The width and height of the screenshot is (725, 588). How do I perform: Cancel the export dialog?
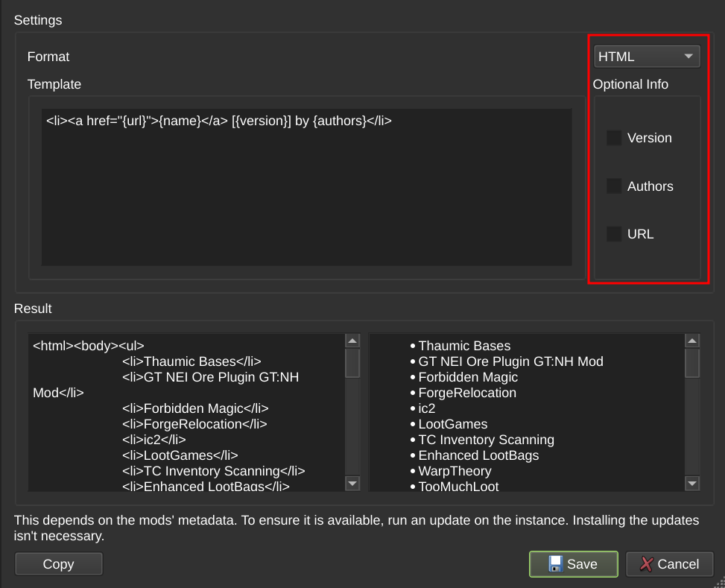pos(669,564)
